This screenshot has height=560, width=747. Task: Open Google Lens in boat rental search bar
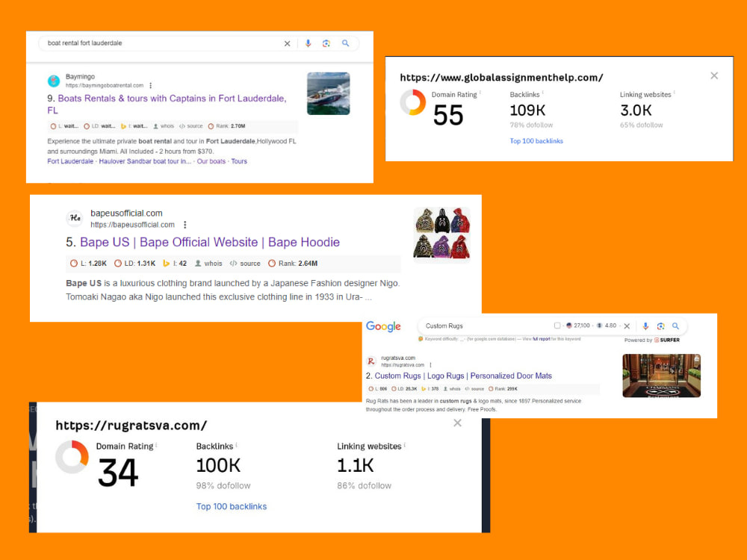[326, 43]
